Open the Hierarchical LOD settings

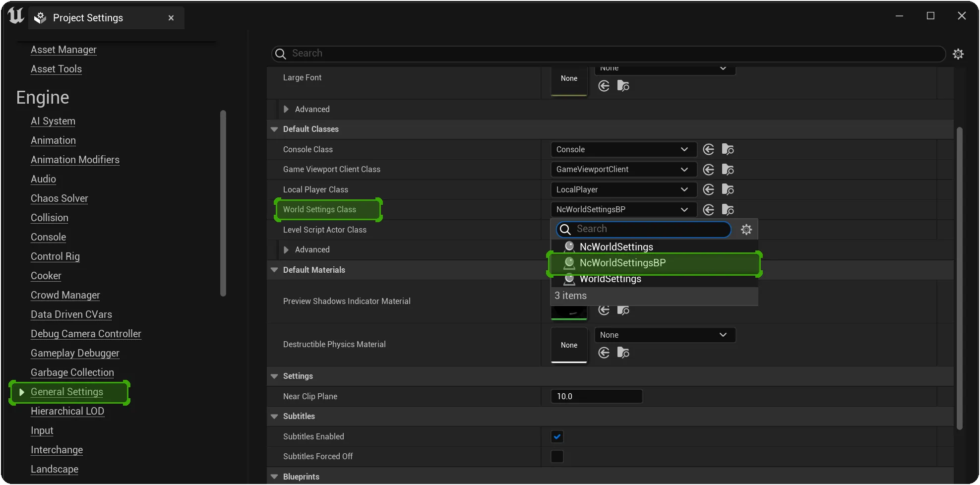point(67,411)
